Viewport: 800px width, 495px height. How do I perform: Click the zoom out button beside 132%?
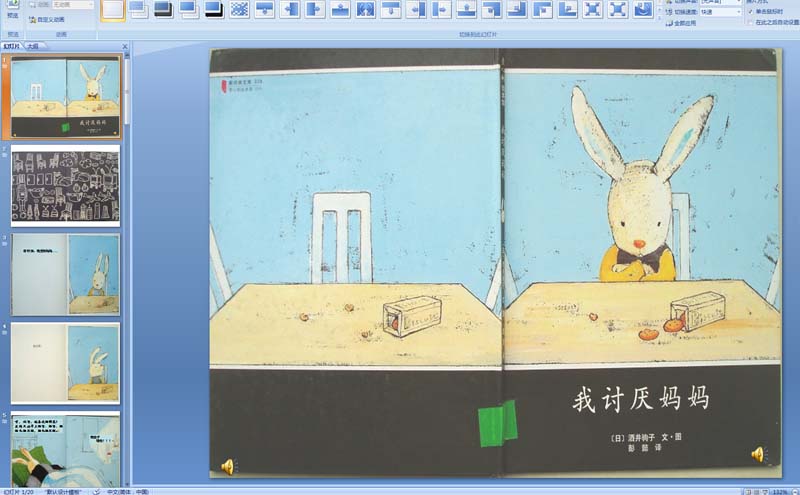[793, 492]
